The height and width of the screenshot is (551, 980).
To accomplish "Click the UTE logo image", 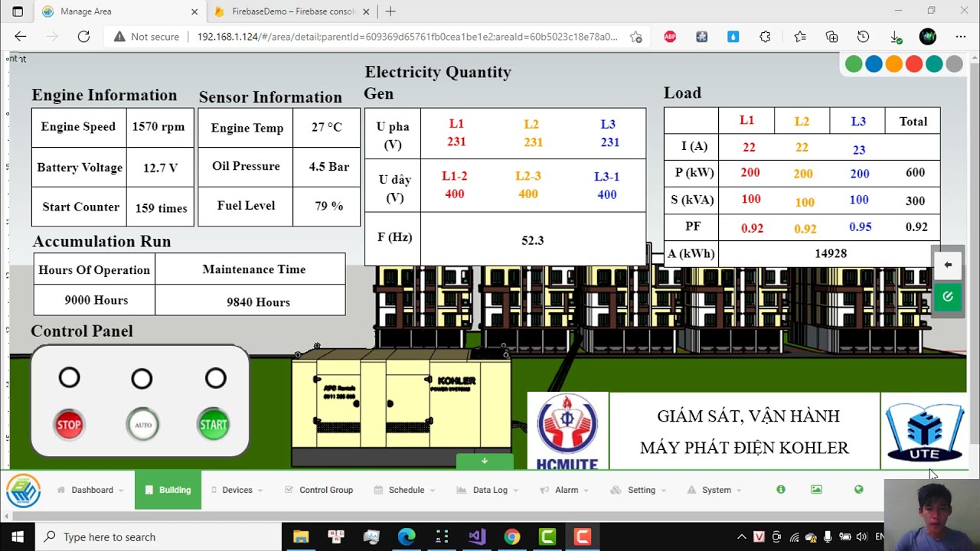I will (x=924, y=431).
